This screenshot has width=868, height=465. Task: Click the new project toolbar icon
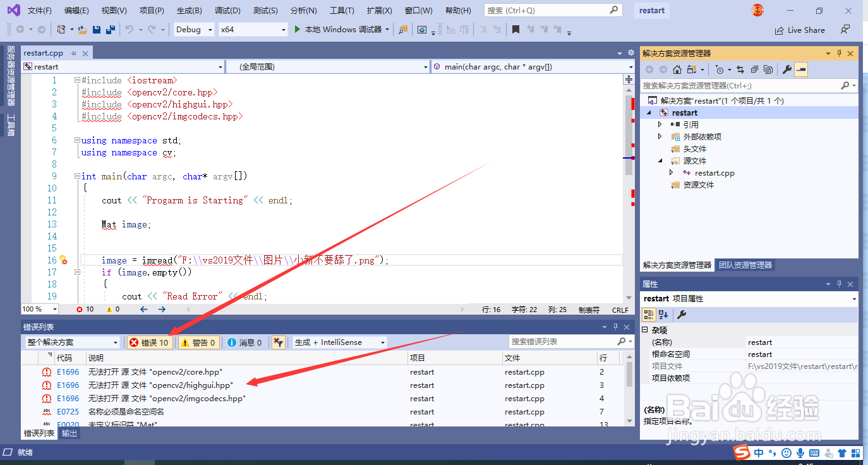61,29
